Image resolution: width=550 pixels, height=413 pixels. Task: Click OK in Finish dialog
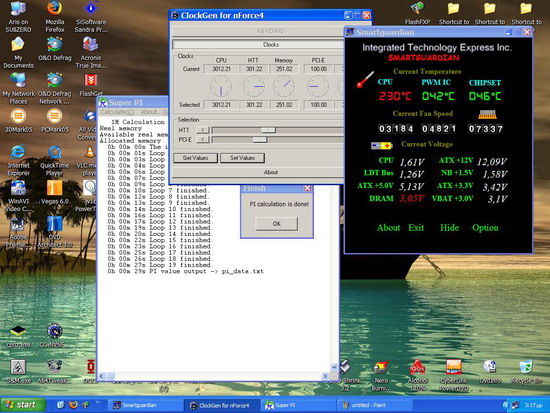pyautogui.click(x=276, y=224)
